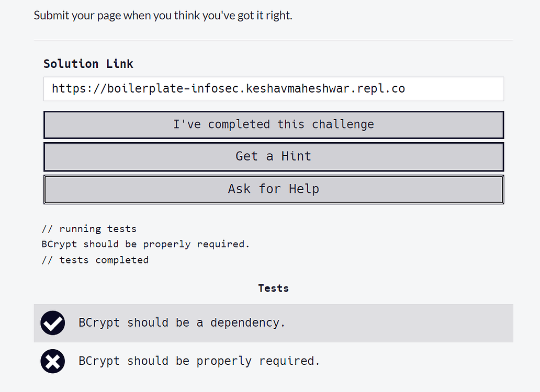Click the highlighted passed test row
Viewport: 540px width, 392px height.
(x=273, y=323)
